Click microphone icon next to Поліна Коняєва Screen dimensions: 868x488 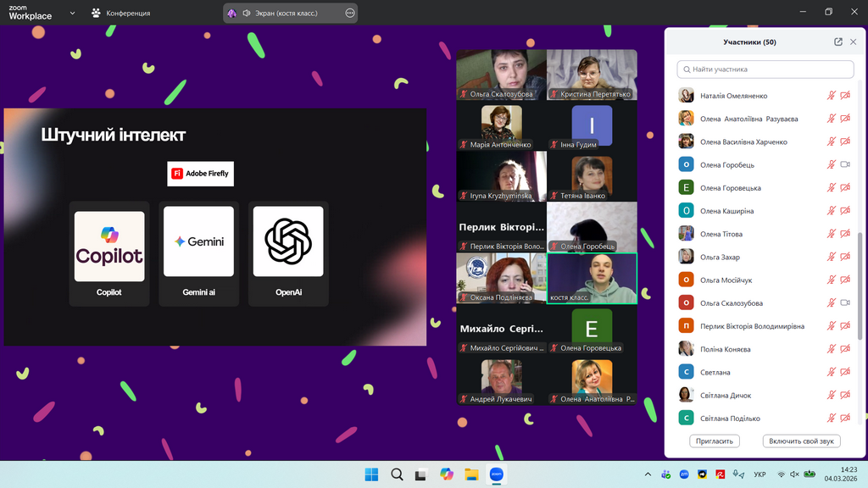832,349
